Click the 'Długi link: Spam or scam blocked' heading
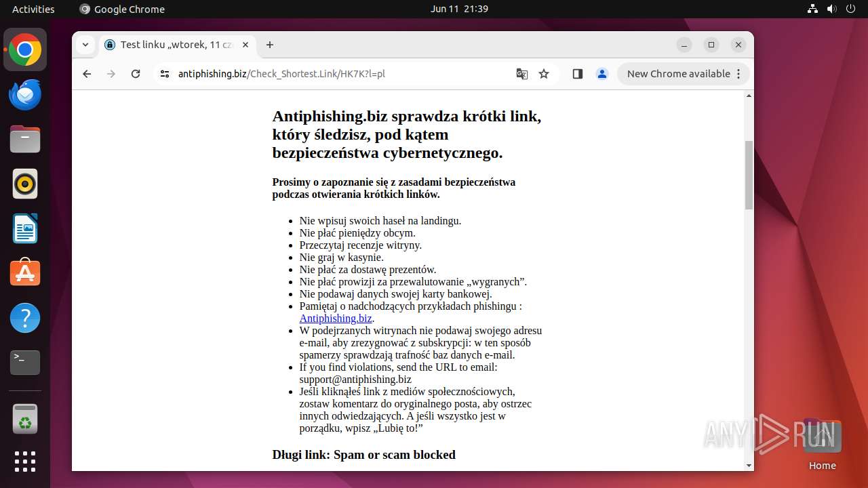This screenshot has width=868, height=488. [364, 455]
